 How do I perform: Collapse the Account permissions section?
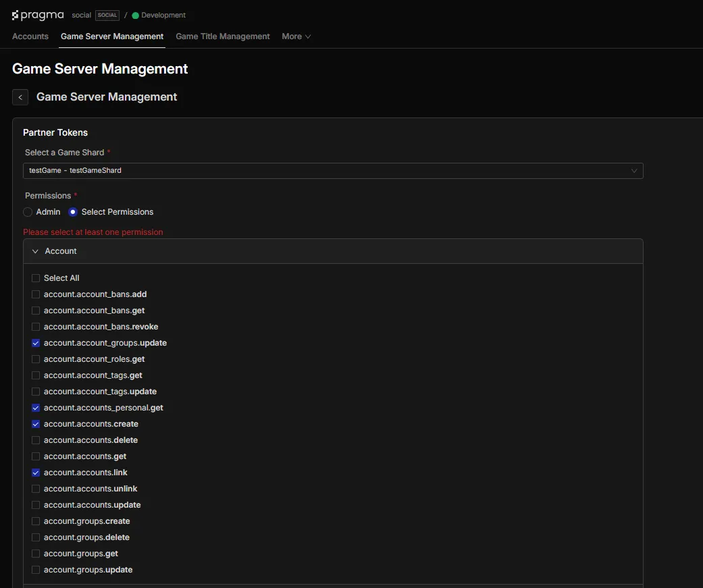click(x=34, y=250)
